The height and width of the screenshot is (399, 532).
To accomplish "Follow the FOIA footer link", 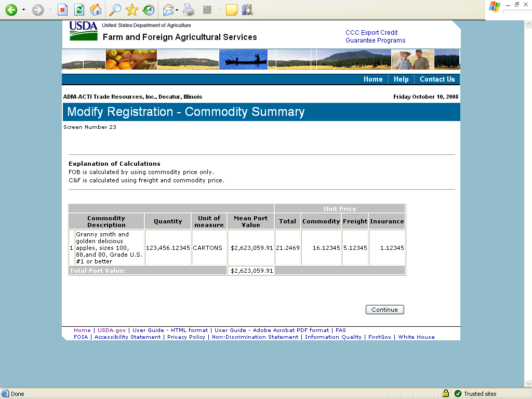I will pyautogui.click(x=81, y=337).
